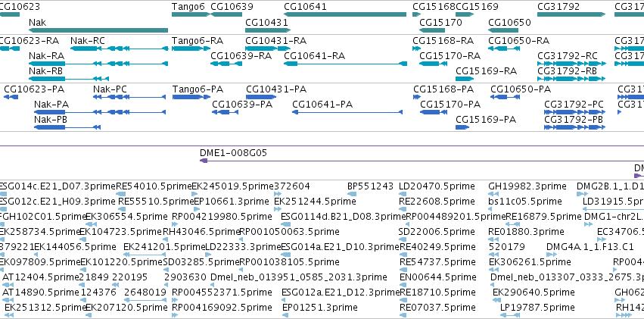The height and width of the screenshot is (319, 644).
Task: Click the CG10639-RA transcript label
Action: pyautogui.click(x=241, y=56)
